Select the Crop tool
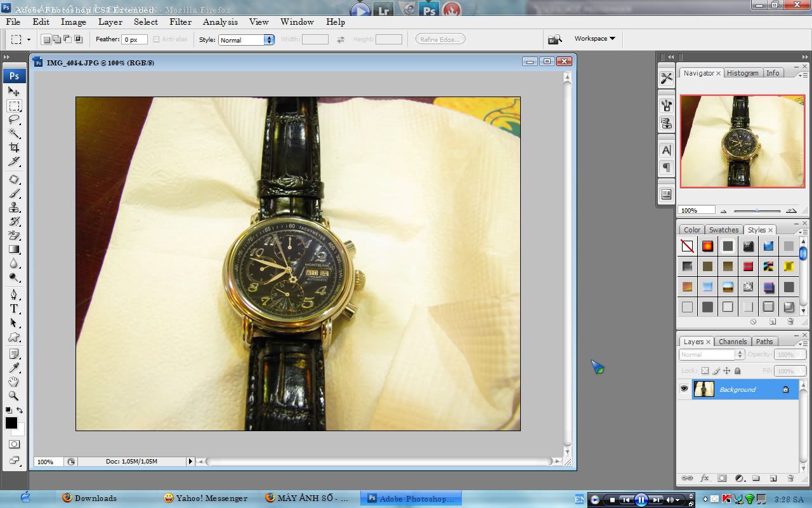 14,147
